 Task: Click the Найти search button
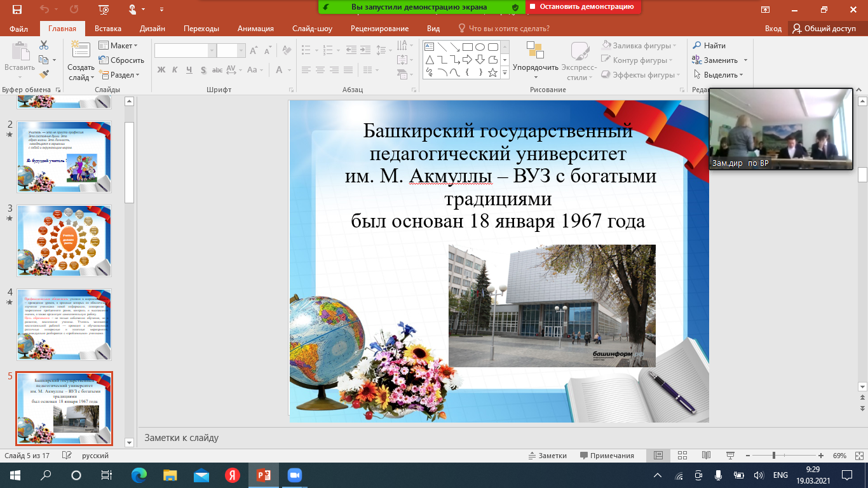pos(709,46)
